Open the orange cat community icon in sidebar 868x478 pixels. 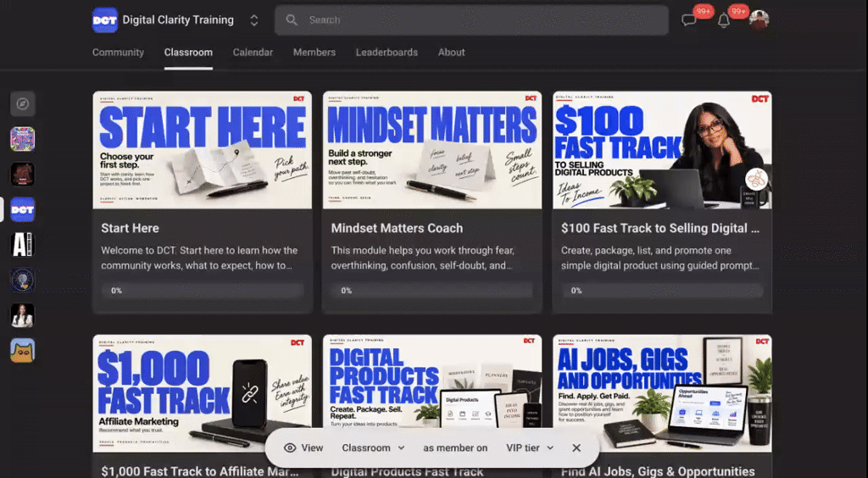[x=23, y=351]
